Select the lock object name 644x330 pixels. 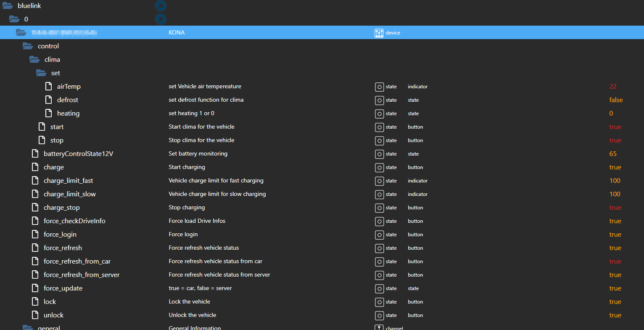(x=50, y=302)
